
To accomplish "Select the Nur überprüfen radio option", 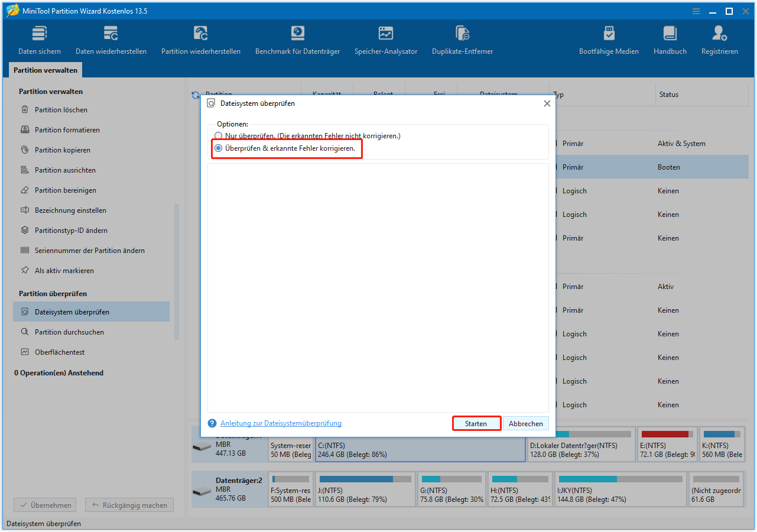I will 219,135.
